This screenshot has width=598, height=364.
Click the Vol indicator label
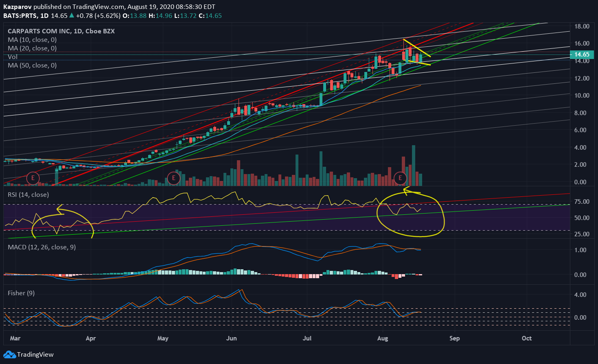(x=13, y=57)
